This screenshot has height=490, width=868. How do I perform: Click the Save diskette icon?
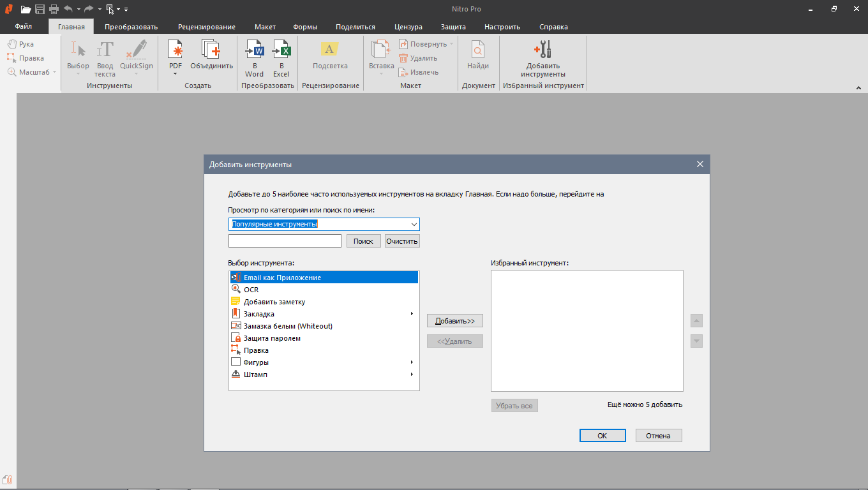[x=40, y=9]
